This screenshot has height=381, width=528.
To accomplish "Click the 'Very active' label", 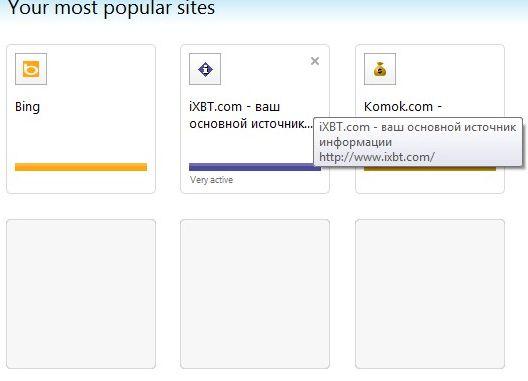I will click(211, 180).
